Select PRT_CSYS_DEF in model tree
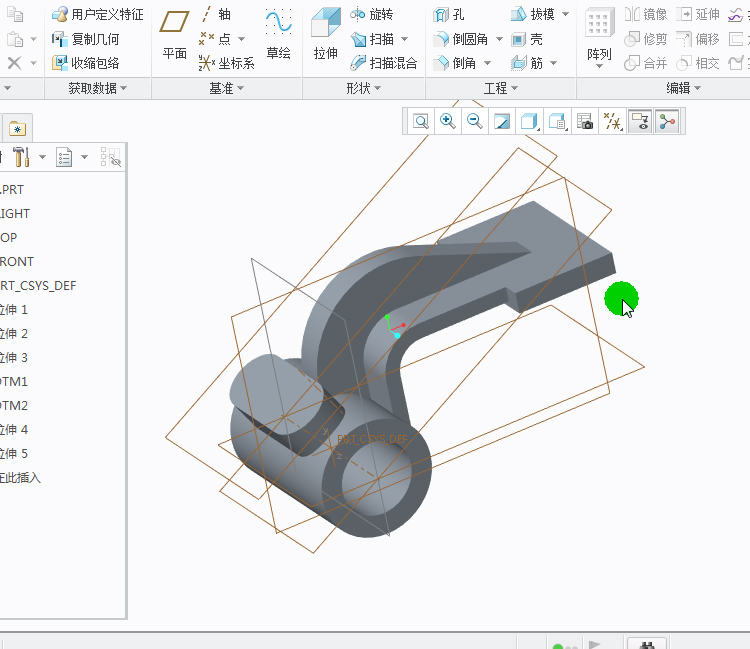 pyautogui.click(x=38, y=286)
